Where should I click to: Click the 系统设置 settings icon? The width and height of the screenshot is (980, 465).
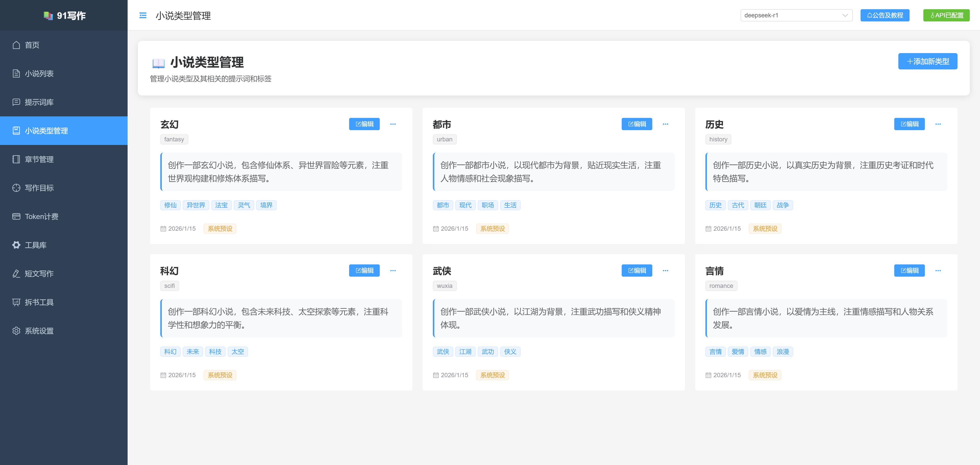pos(16,331)
